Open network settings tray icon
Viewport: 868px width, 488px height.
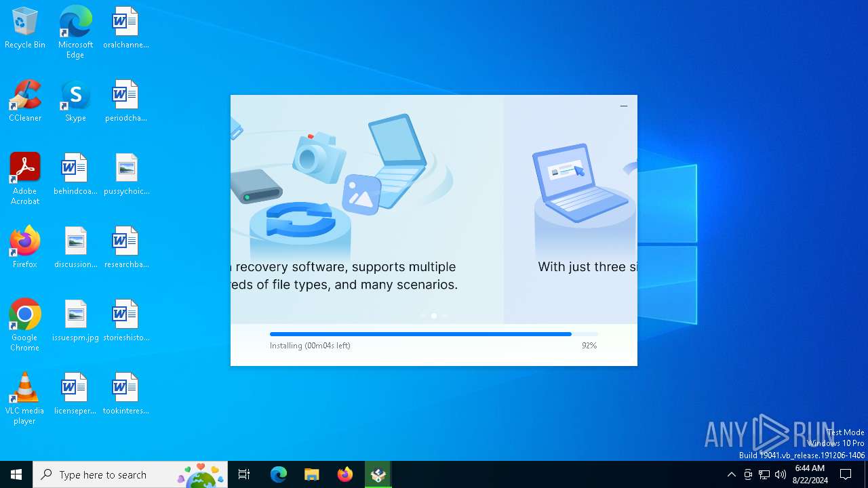pos(764,474)
